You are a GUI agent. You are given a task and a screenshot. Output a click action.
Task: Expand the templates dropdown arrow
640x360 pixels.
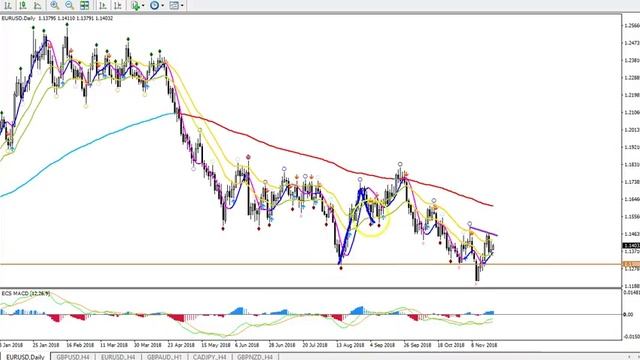(x=182, y=6)
